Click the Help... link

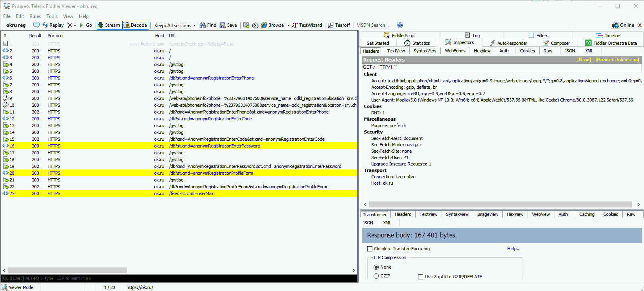tap(514, 249)
